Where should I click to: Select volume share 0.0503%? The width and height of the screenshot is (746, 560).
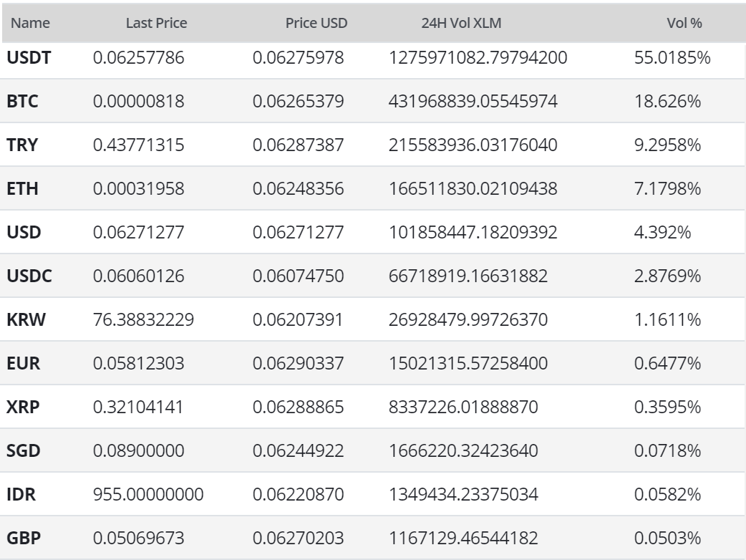click(x=667, y=538)
